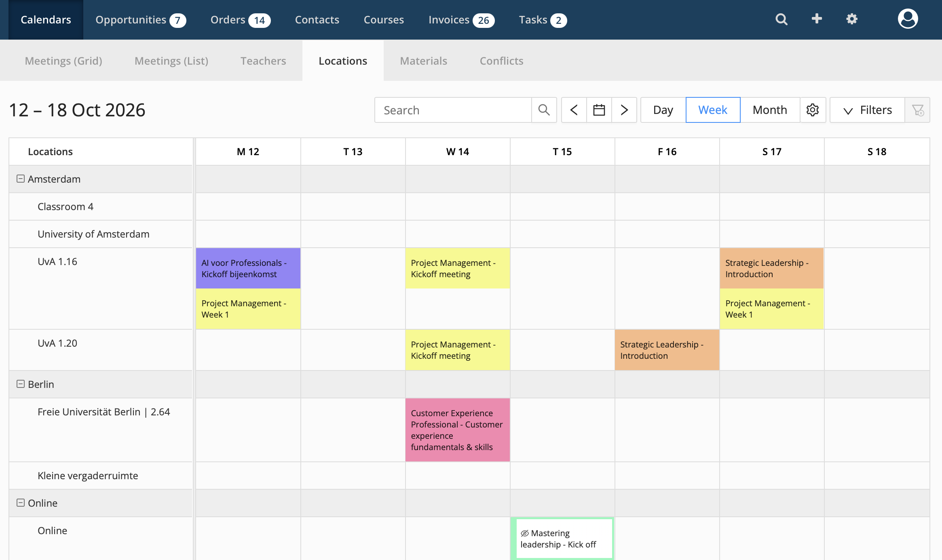Screen dimensions: 942x560
Task: Open the global search magnifier icon
Action: coord(781,19)
